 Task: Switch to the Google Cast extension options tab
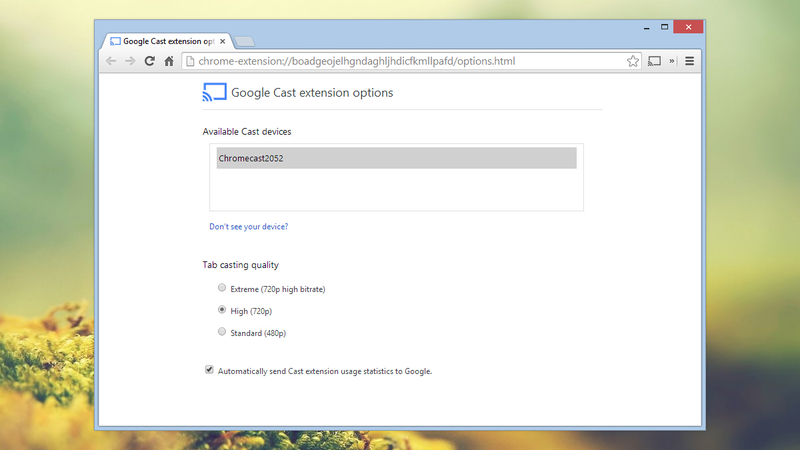tap(168, 41)
